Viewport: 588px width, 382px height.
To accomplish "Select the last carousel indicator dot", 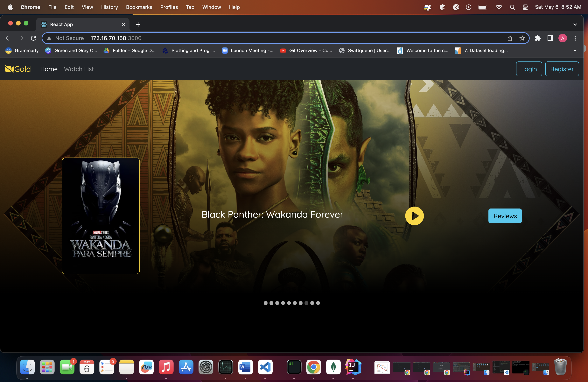I will coord(318,303).
